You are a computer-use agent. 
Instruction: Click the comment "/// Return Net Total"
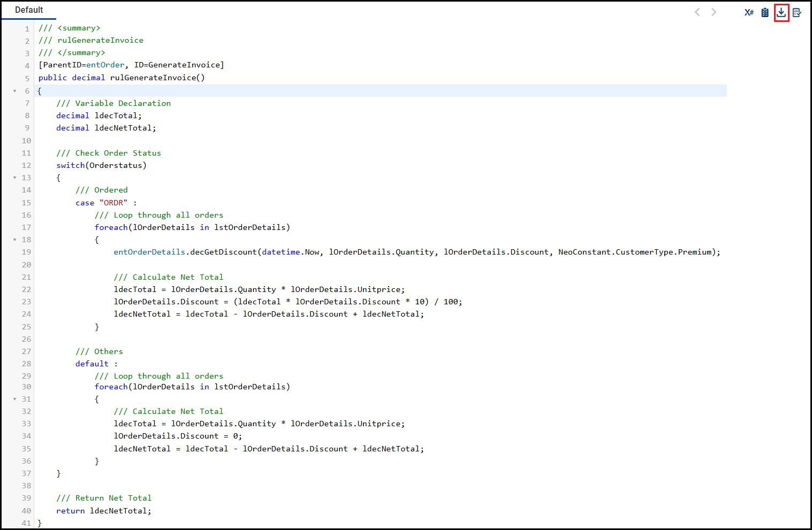tap(104, 498)
